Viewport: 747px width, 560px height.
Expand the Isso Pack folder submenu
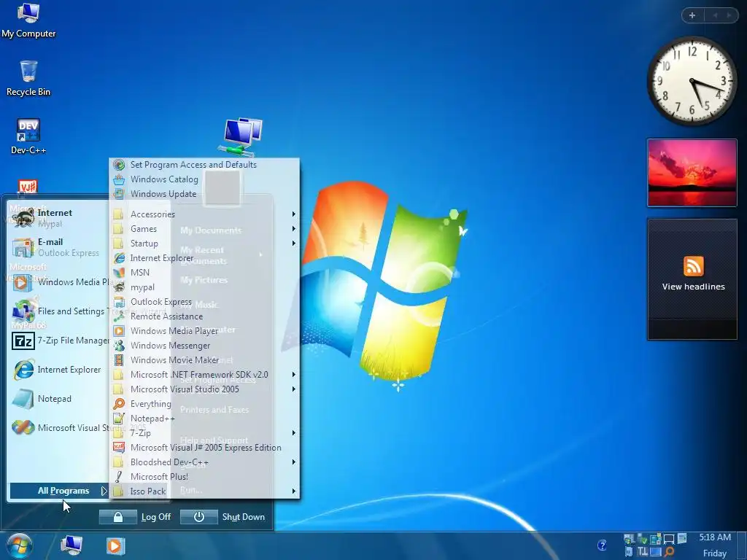pyautogui.click(x=204, y=491)
